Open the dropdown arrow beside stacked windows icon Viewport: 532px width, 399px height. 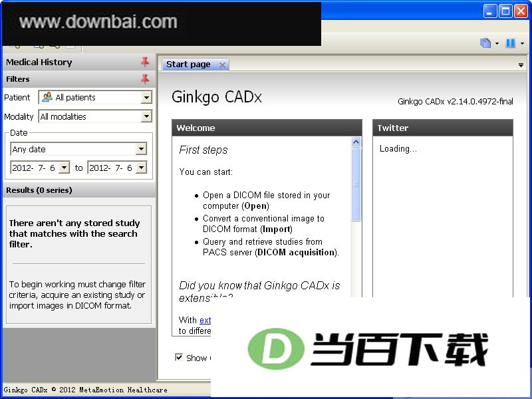pyautogui.click(x=497, y=43)
